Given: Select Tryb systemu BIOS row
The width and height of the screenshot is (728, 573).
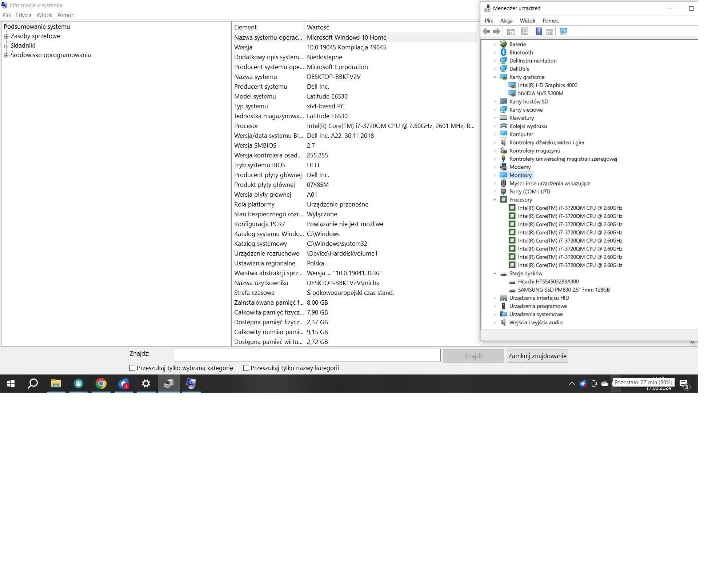Looking at the screenshot, I should tap(355, 165).
